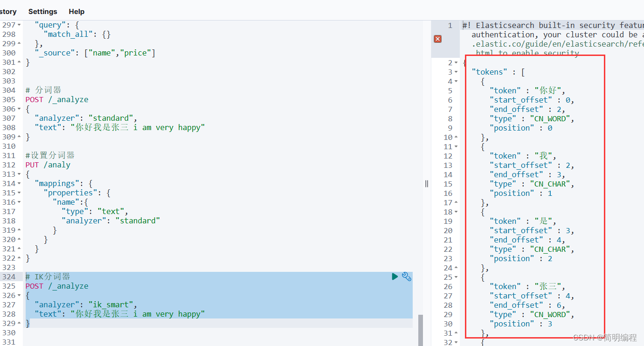
Task: Click the comment "# IK分词器" on line 324
Action: pos(48,277)
